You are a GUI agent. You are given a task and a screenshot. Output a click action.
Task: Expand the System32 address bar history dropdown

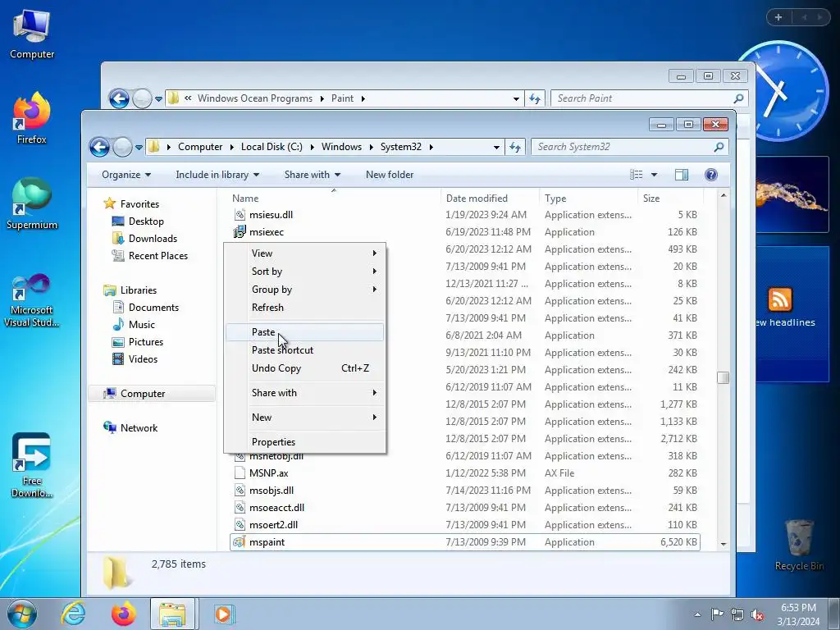(496, 147)
